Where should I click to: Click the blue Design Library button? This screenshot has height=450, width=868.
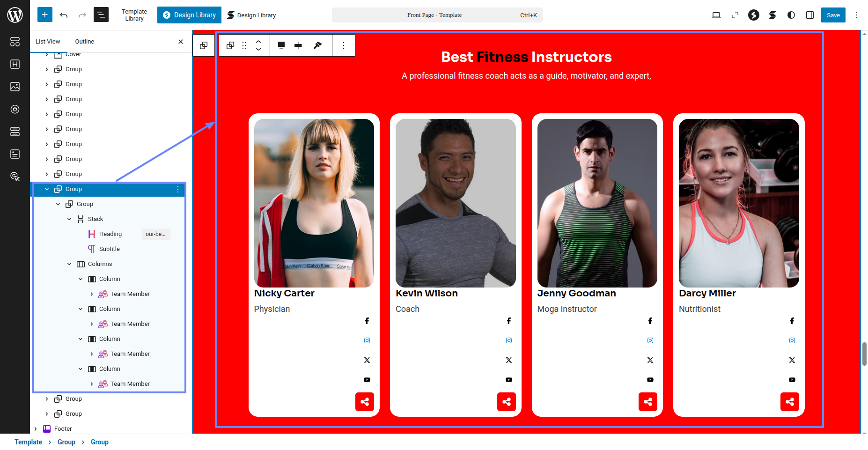[189, 15]
